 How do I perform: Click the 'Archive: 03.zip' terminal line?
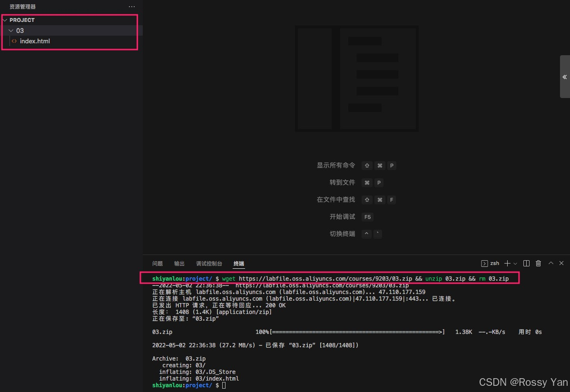(x=179, y=359)
